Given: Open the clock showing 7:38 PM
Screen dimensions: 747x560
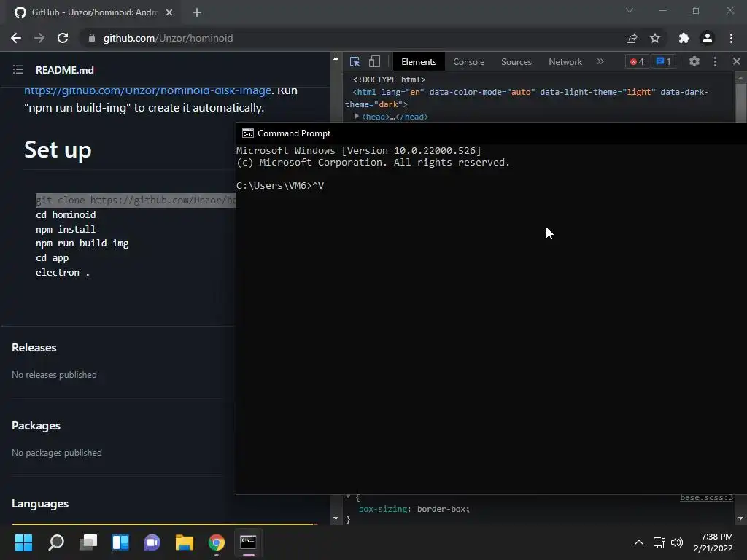Looking at the screenshot, I should [713, 542].
